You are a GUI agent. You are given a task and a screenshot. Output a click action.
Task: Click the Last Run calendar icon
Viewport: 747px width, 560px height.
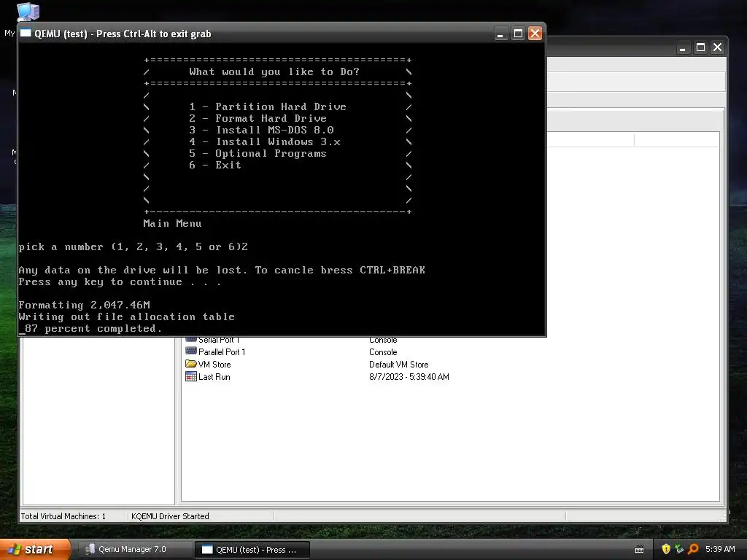click(x=190, y=376)
